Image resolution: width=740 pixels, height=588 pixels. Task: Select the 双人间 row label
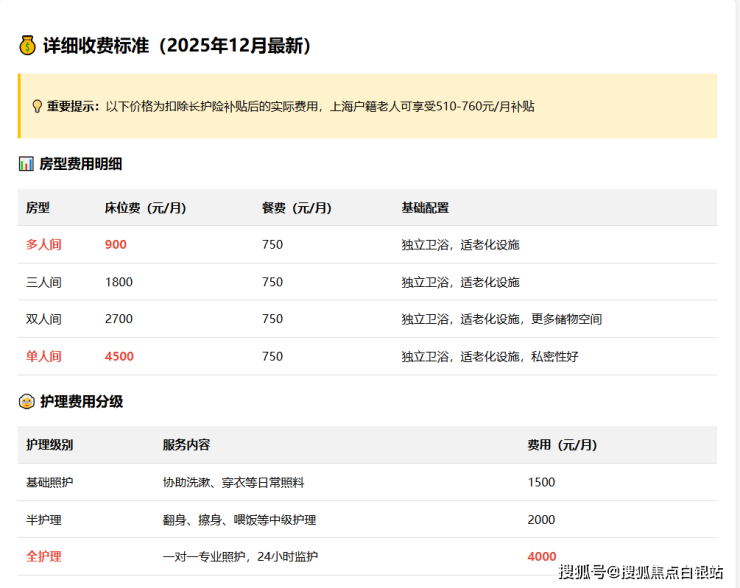click(44, 319)
